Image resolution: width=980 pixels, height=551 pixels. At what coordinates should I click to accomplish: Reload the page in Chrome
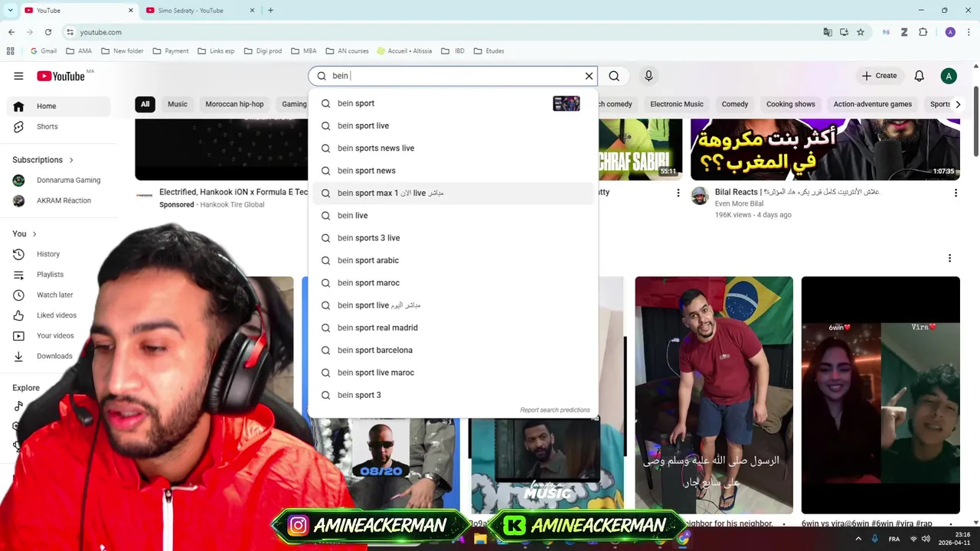click(x=48, y=32)
